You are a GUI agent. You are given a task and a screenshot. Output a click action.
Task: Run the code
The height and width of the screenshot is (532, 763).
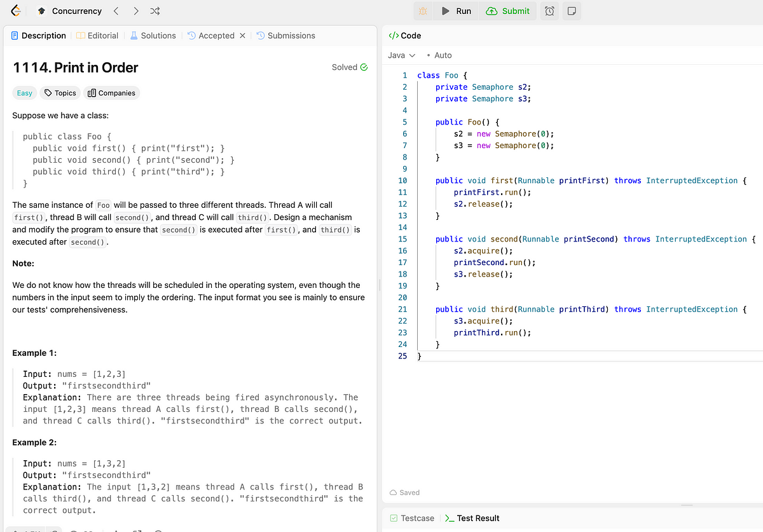pyautogui.click(x=457, y=11)
